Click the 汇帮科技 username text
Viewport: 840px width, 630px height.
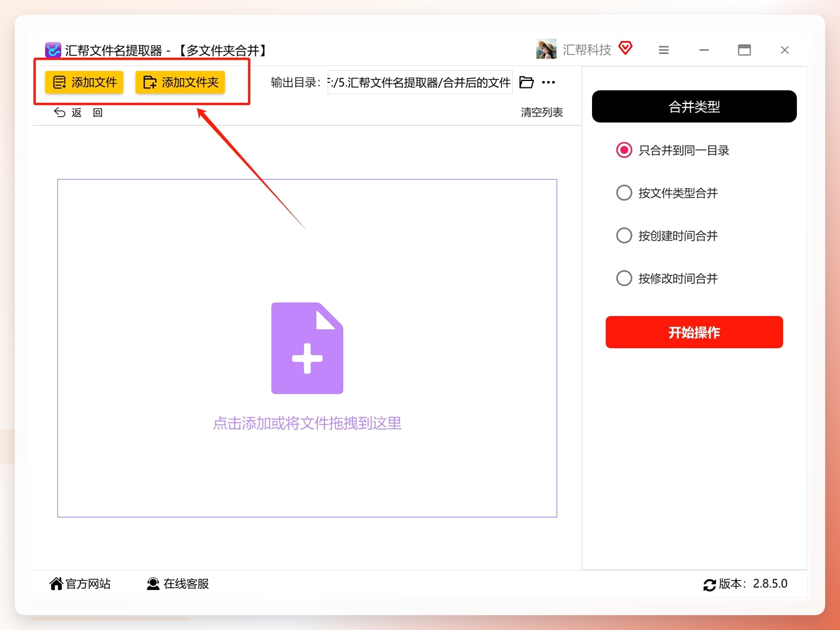pos(587,50)
